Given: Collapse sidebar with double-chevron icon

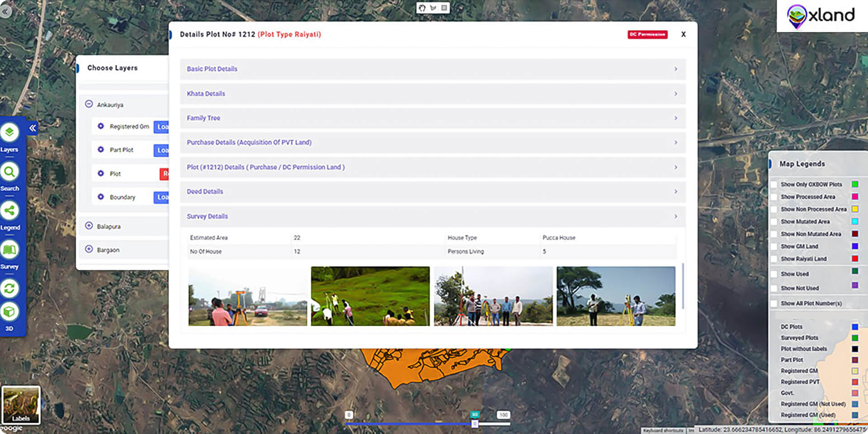Looking at the screenshot, I should (x=33, y=128).
